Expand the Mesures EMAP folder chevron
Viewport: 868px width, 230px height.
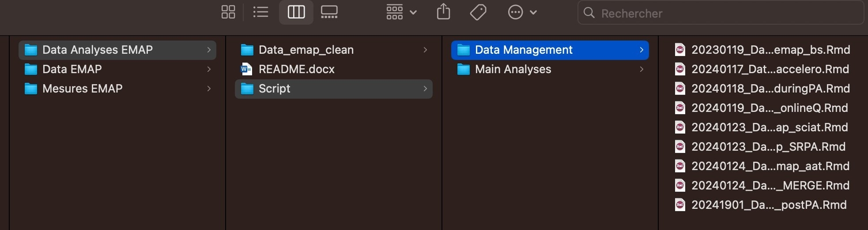coord(209,89)
